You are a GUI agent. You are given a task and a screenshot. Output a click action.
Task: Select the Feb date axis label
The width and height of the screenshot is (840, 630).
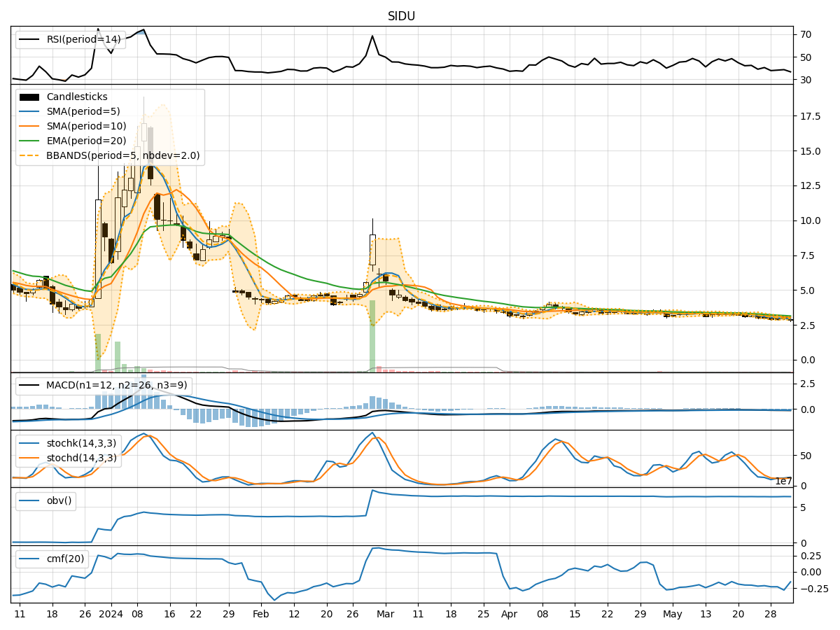(260, 614)
